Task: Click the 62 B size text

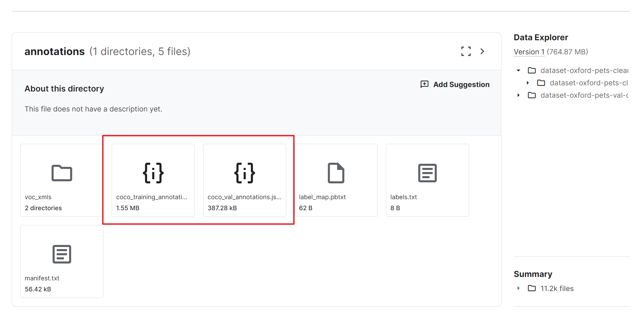Action: [306, 208]
